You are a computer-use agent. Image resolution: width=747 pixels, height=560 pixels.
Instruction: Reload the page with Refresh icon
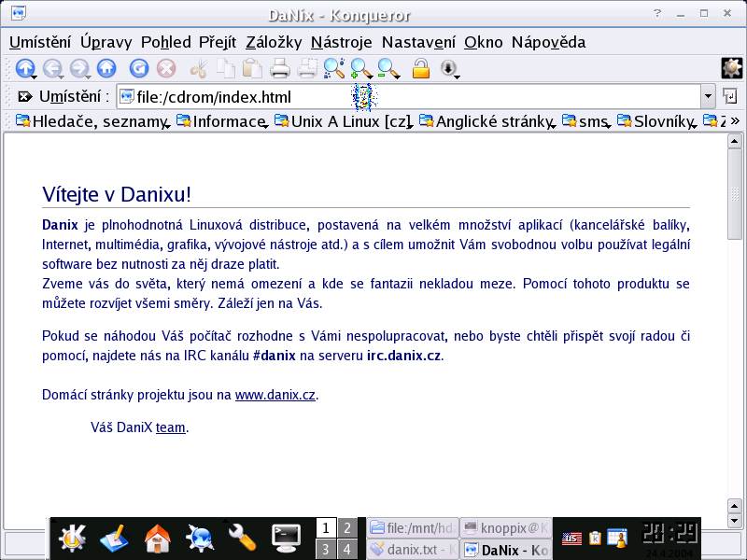[x=138, y=68]
